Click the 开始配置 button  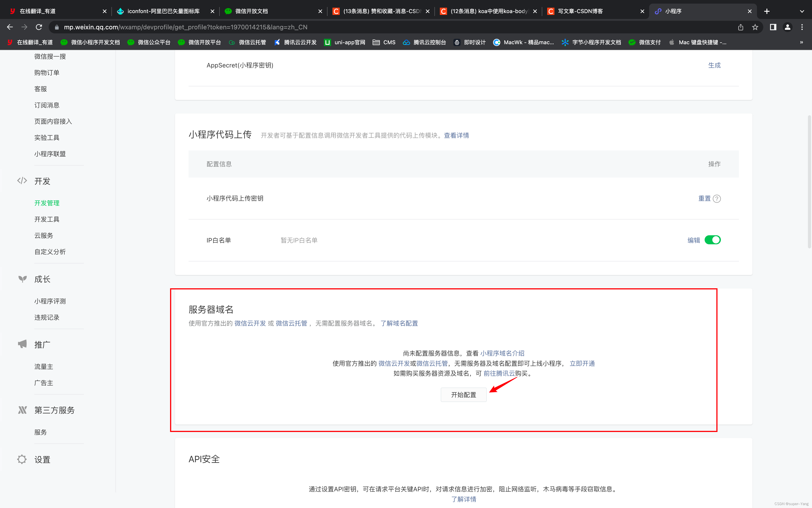click(x=464, y=395)
